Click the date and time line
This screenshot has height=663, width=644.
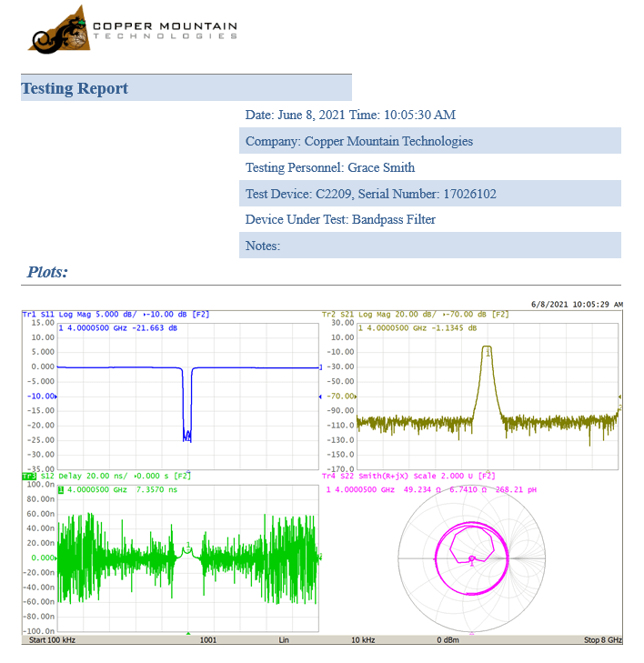(x=350, y=115)
